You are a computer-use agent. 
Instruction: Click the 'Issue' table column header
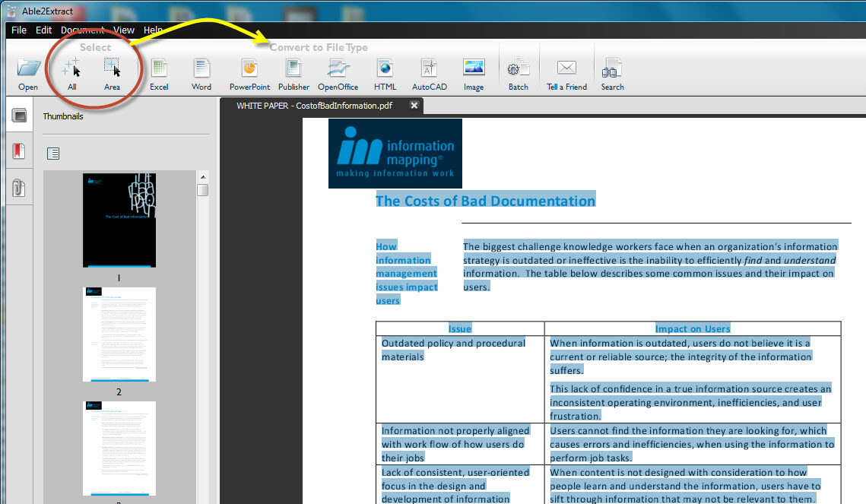click(459, 329)
